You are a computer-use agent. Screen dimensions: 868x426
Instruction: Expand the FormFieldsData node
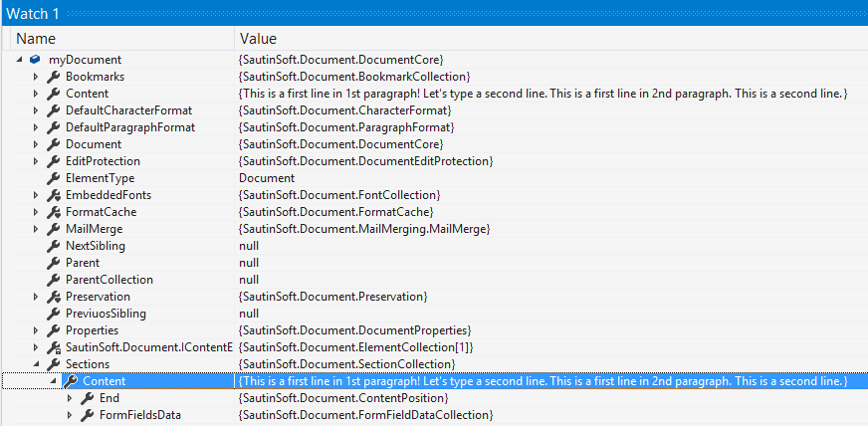point(70,415)
